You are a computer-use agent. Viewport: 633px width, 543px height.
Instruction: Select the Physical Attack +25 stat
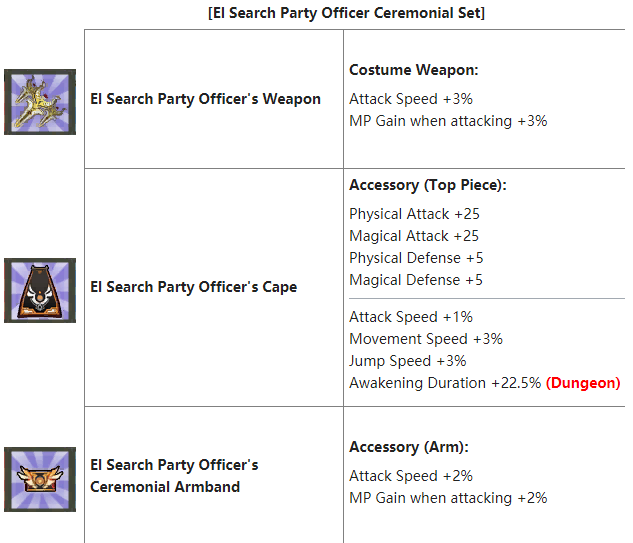pos(414,214)
